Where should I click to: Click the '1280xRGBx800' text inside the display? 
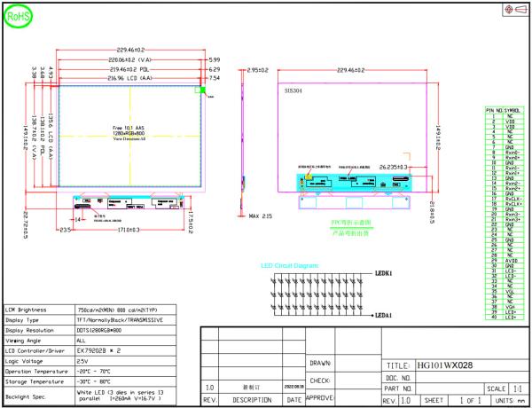tap(129, 133)
